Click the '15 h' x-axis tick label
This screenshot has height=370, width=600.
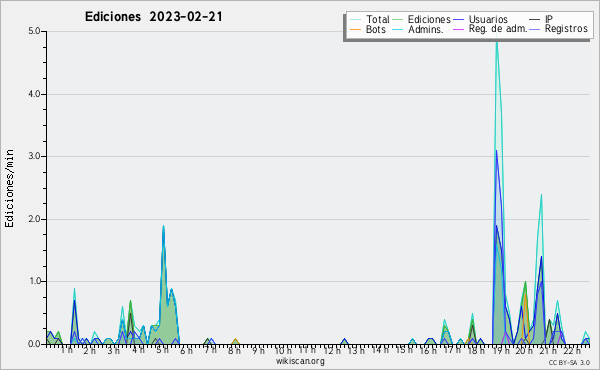(404, 350)
